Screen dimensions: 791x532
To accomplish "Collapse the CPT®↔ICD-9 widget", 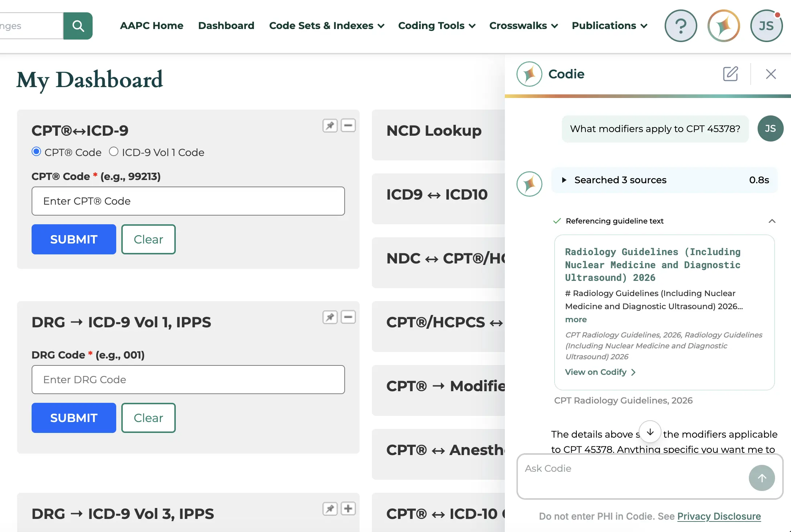I will click(348, 126).
